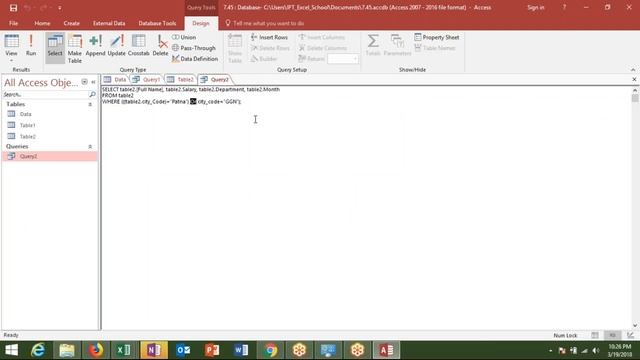Click the Union query button
The image size is (640, 360).
(x=184, y=37)
